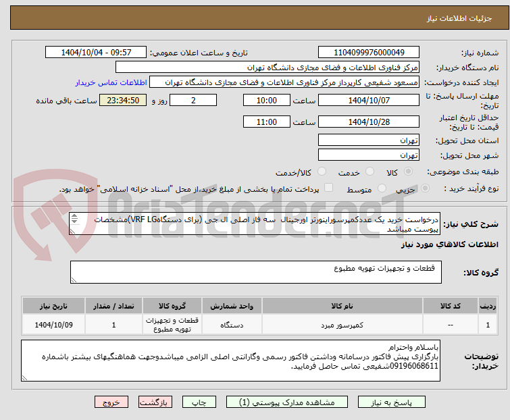Click the نام دستگاه خریدار field
Viewport: 510px width, 420px height.
point(267,68)
